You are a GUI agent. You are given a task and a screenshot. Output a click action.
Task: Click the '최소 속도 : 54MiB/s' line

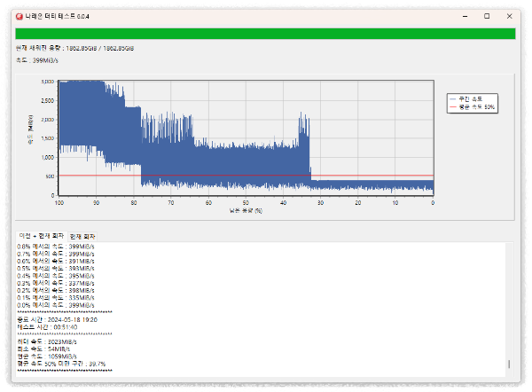tap(43, 349)
